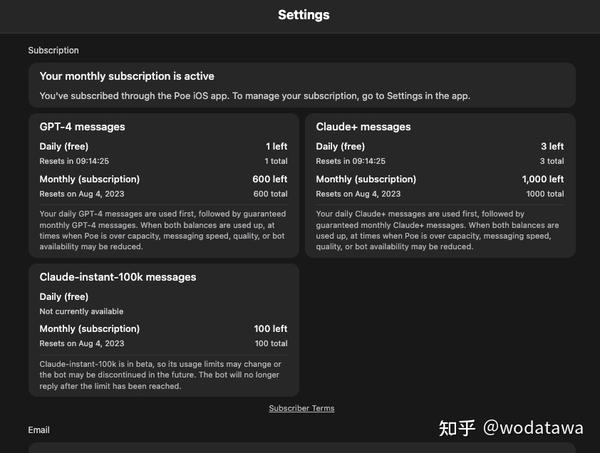
Task: Click the GPT-4 daily '1 left' counter
Action: [276, 146]
